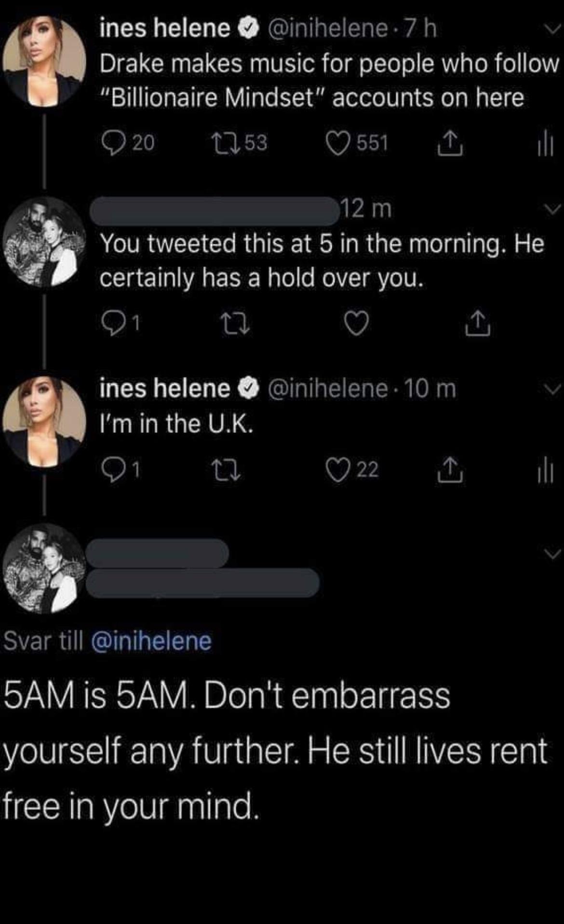Image resolution: width=564 pixels, height=924 pixels.
Task: Like the 'hold over you' reply
Action: click(x=358, y=323)
